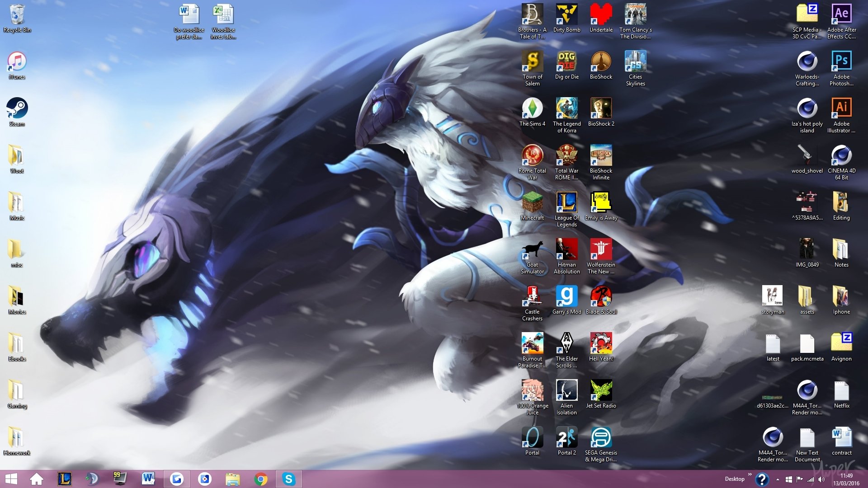Select the Wolfenstein The New Order shortcut

coord(601,257)
